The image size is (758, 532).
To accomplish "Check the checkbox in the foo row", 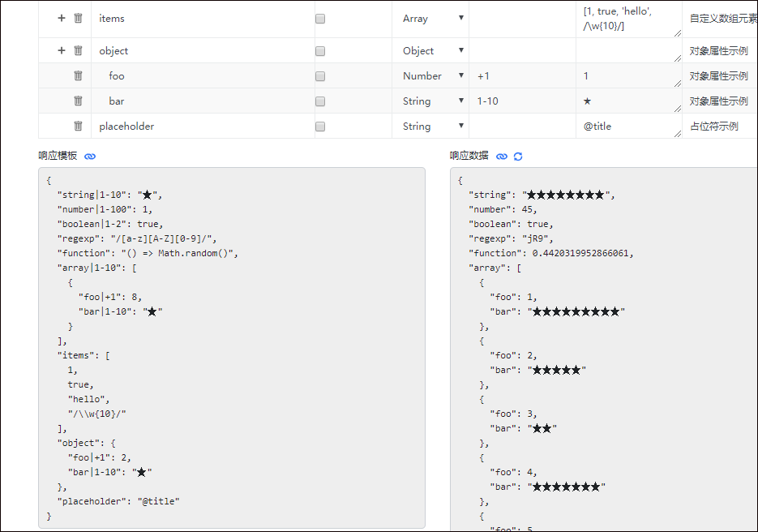I will coord(320,76).
